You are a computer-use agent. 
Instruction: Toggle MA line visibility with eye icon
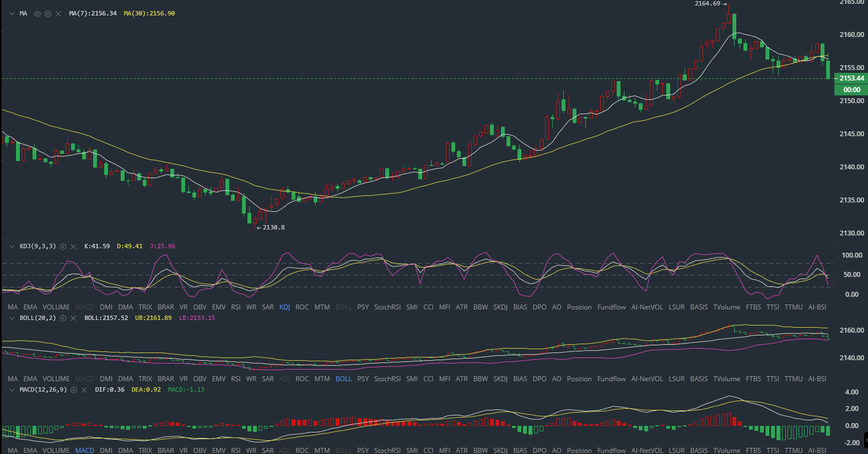coord(37,14)
